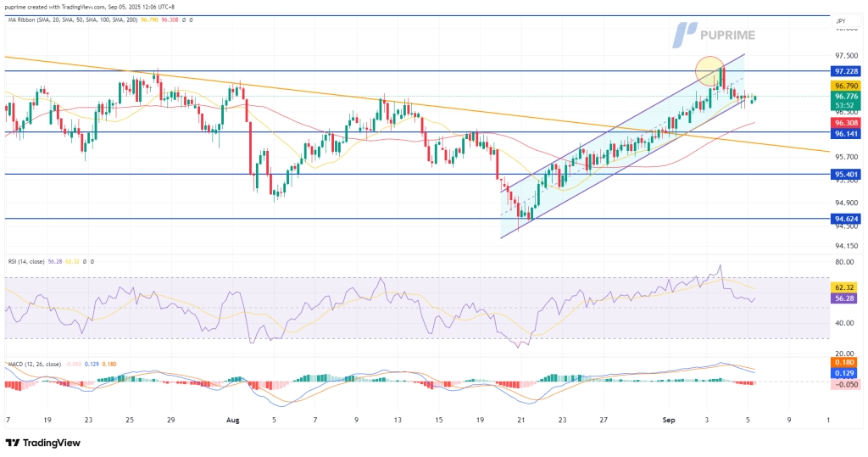
Task: Select the 95.401 support price label
Action: click(x=847, y=175)
